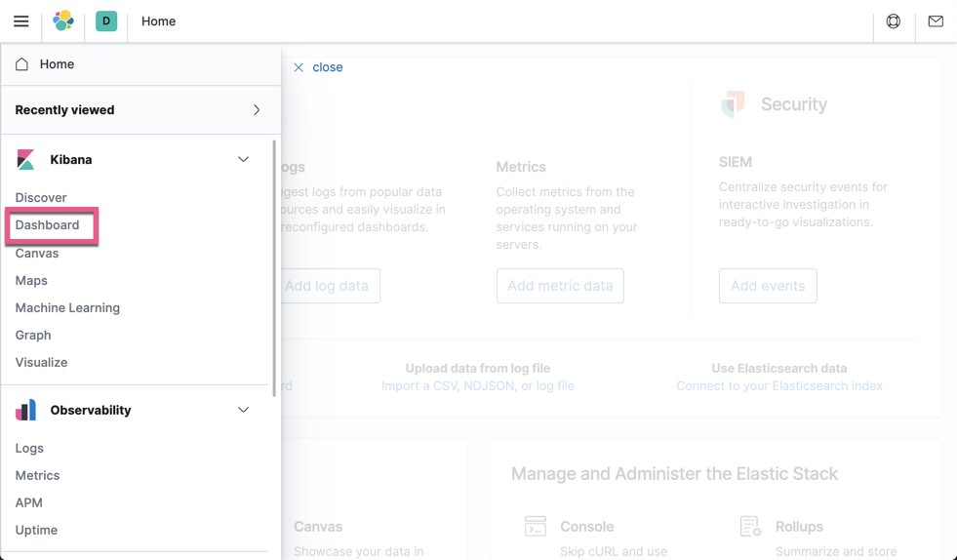
Task: Open Maps in the side navigation
Action: point(31,280)
